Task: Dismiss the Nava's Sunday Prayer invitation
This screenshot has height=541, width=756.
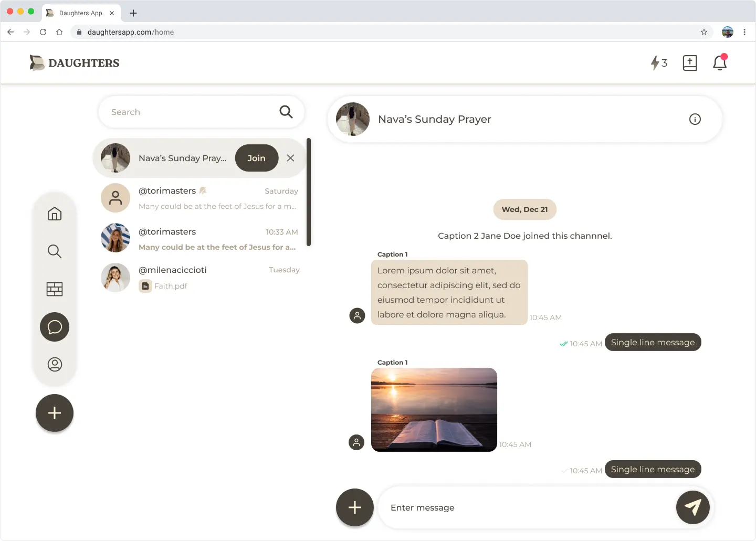Action: [x=290, y=158]
